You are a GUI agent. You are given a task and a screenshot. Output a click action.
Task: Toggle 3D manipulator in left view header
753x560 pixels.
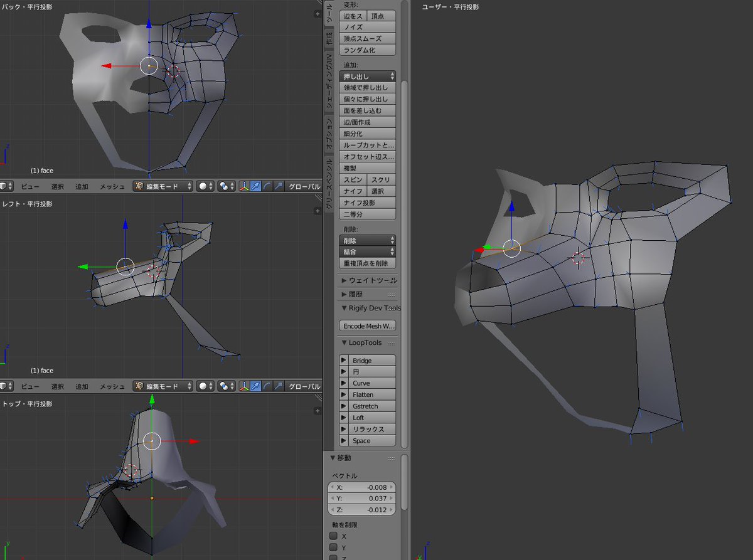[x=244, y=386]
